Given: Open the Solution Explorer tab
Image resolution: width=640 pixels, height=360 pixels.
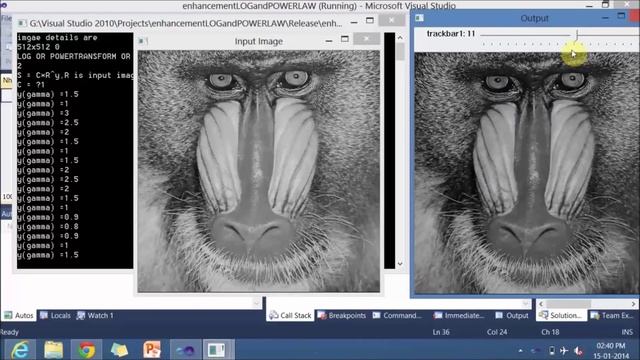Looking at the screenshot, I should click(561, 315).
